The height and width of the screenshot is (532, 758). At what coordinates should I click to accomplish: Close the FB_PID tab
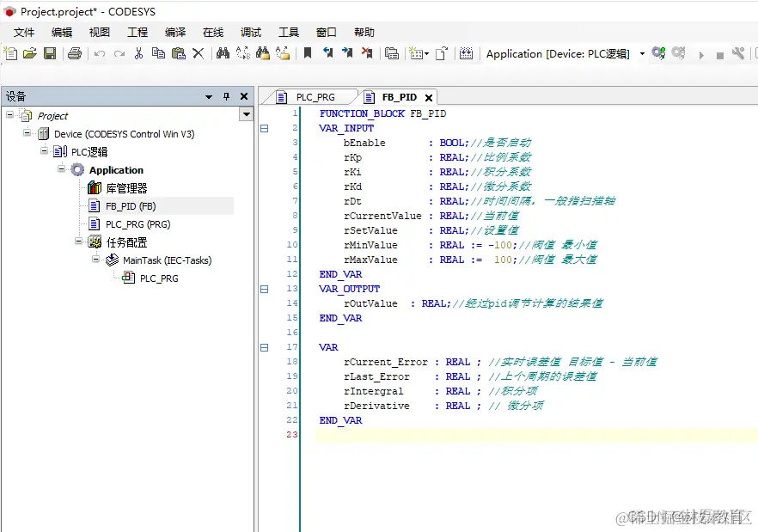(428, 98)
